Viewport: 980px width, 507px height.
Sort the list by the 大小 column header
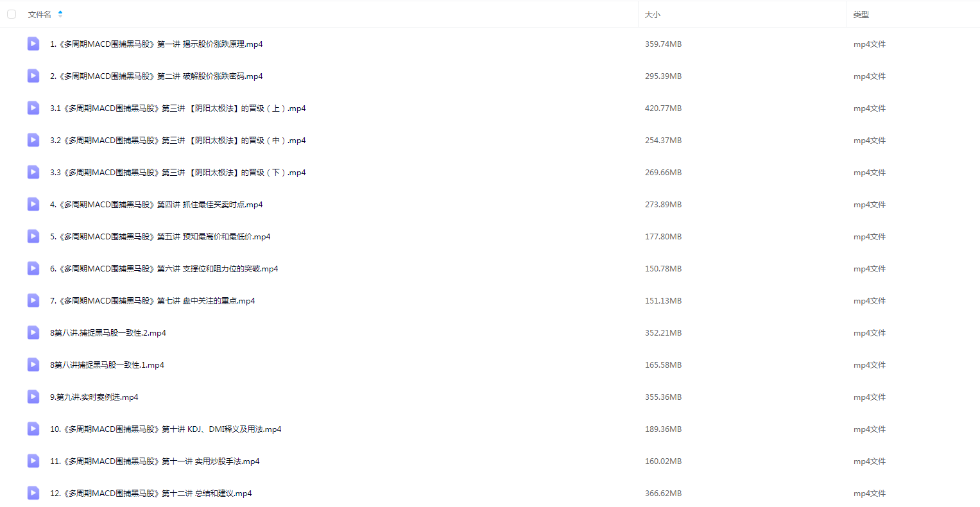tap(652, 14)
